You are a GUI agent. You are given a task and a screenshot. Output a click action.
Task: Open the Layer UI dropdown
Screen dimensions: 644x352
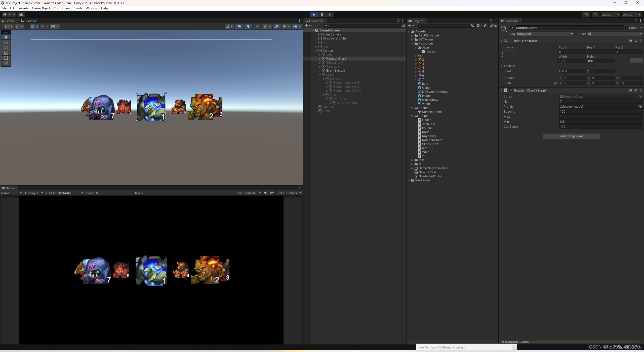pyautogui.click(x=614, y=34)
